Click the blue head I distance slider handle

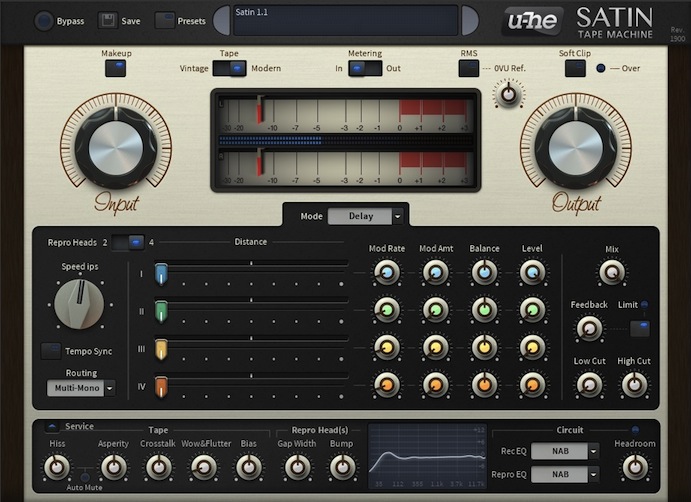click(x=161, y=275)
